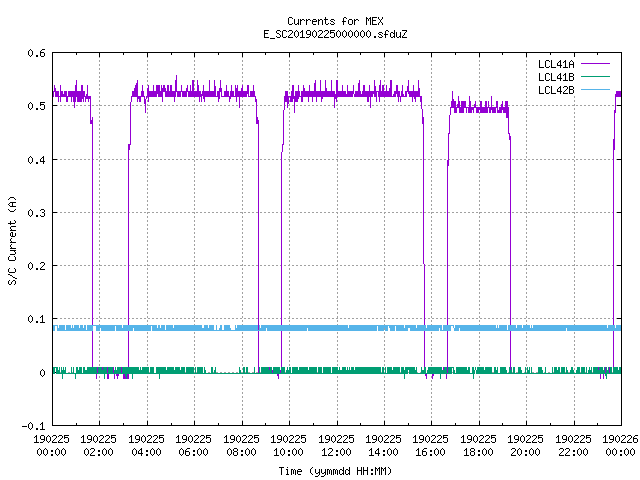Click the x-axis tick label 08:00
This screenshot has height=480, width=640.
(241, 452)
